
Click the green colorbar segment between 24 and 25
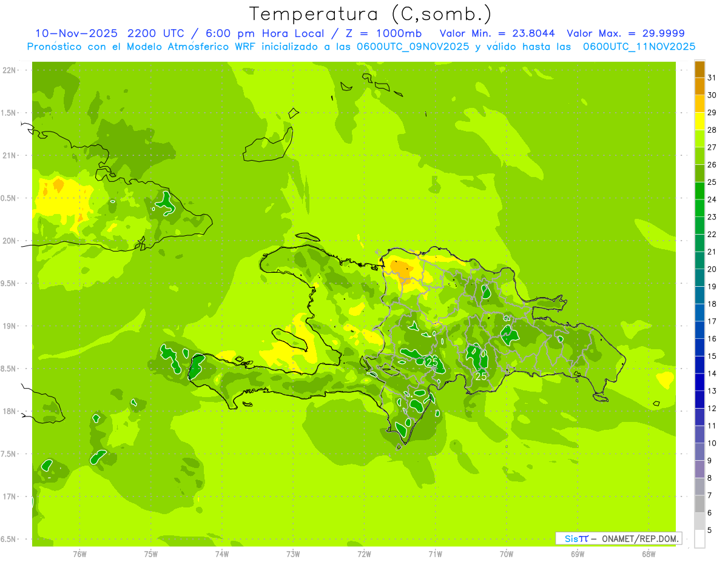(699, 190)
